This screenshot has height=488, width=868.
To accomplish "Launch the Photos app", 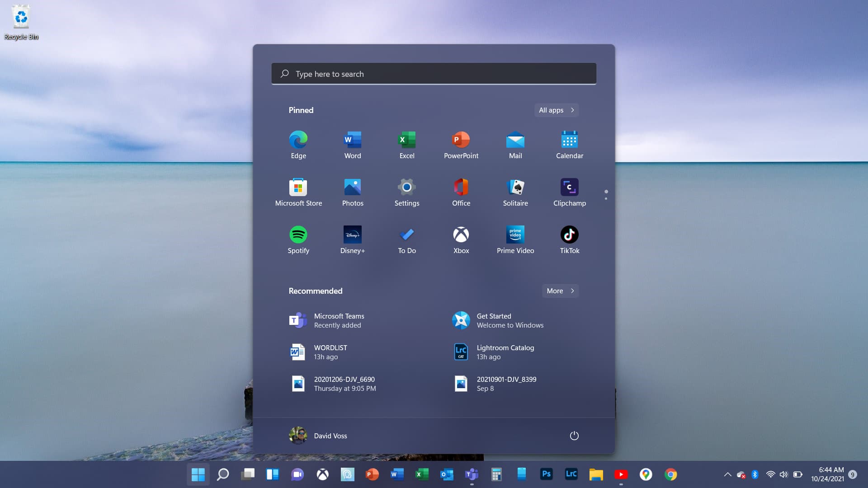I will click(353, 192).
